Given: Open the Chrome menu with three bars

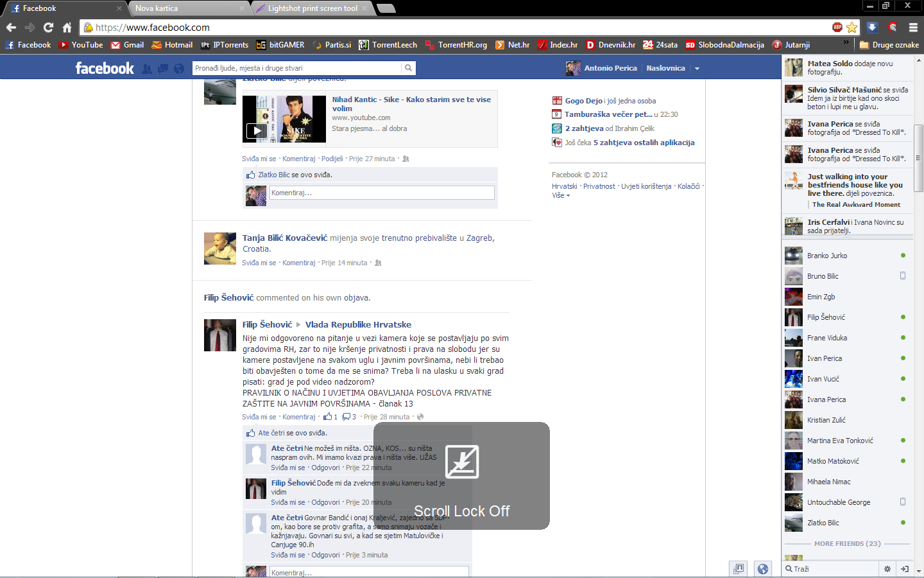Looking at the screenshot, I should click(913, 27).
